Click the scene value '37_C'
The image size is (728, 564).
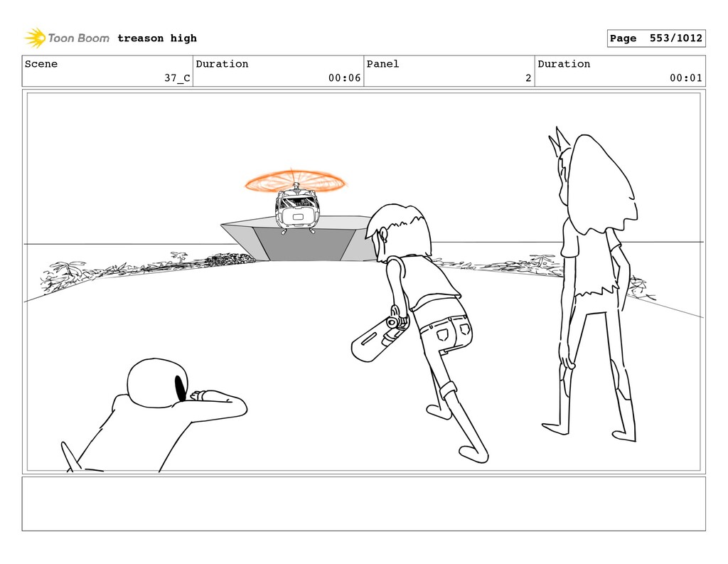point(177,78)
